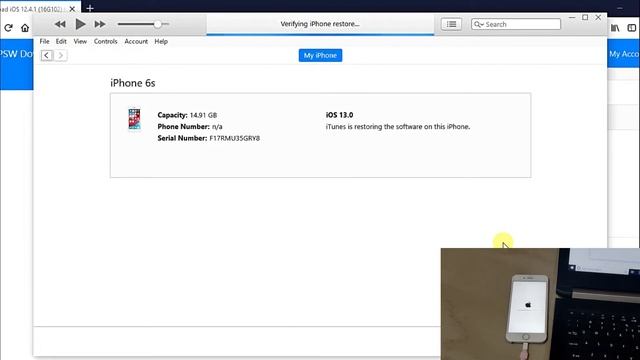This screenshot has width=640, height=360.
Task: Click the camera overlay video of iPhone
Action: tap(540, 304)
